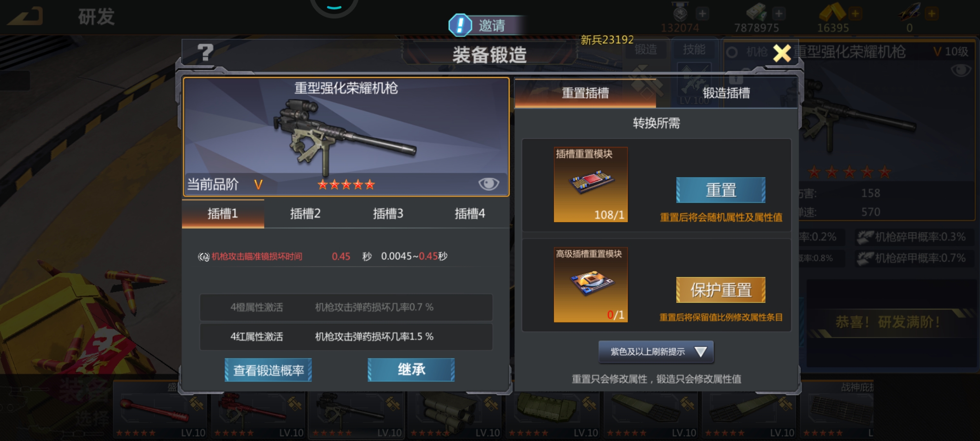Click the 邀请 exclamation alert icon
This screenshot has width=980, height=441.
[460, 25]
